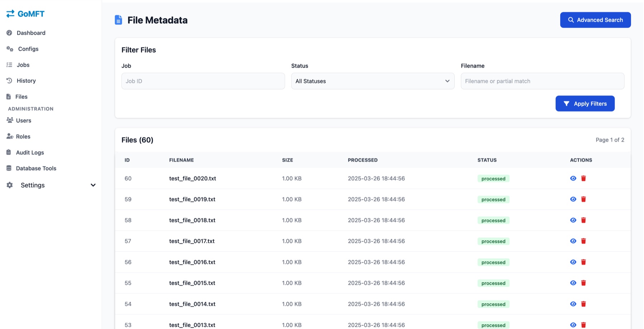The height and width of the screenshot is (329, 644).
Task: Go to Configs in sidebar
Action: (22, 49)
